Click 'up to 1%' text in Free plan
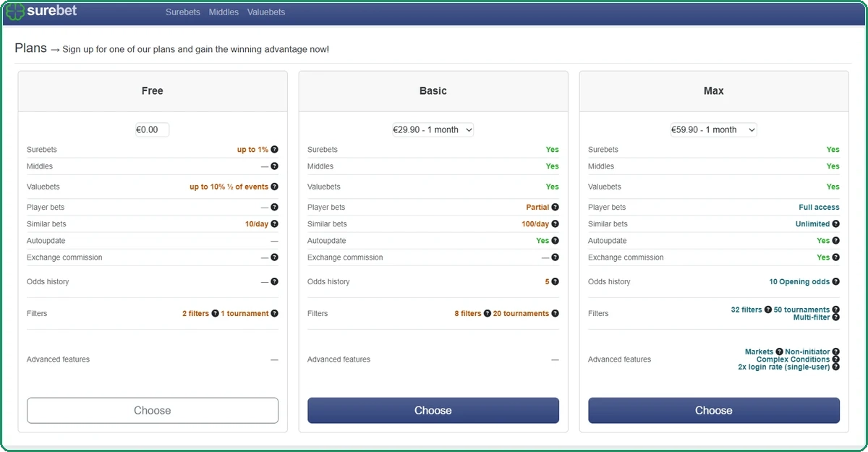 (252, 150)
